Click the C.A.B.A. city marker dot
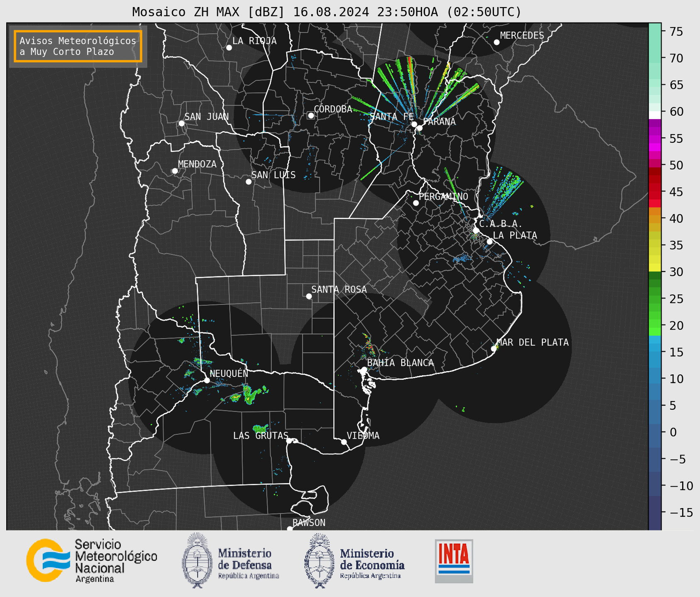 coord(476,230)
